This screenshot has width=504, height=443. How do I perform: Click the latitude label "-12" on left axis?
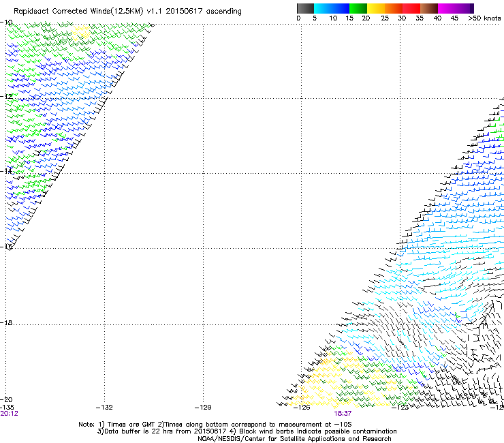(6, 96)
